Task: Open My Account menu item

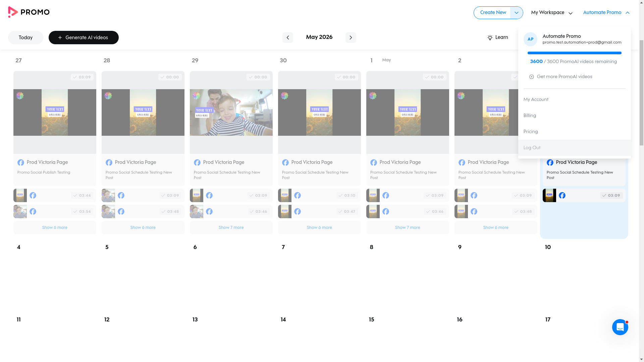Action: [x=574, y=100]
